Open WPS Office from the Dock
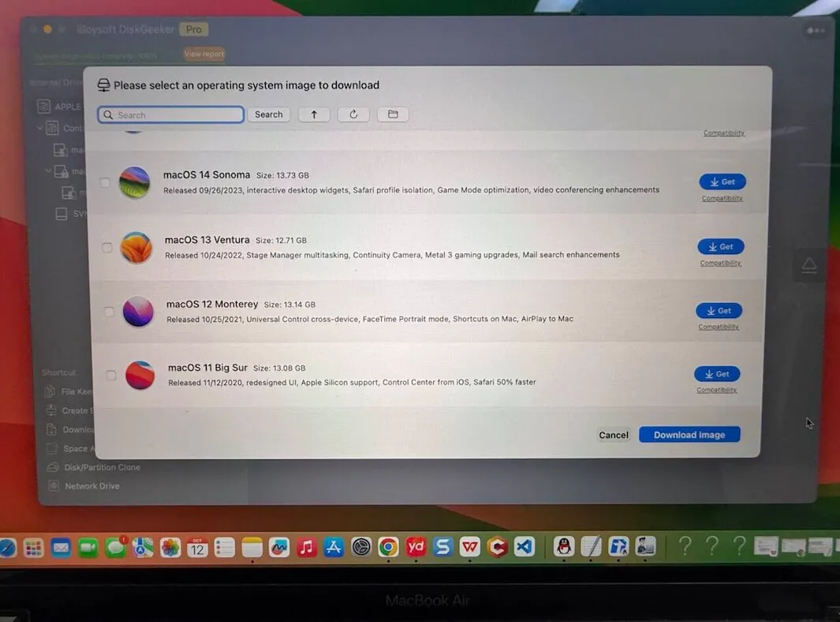 [x=470, y=547]
